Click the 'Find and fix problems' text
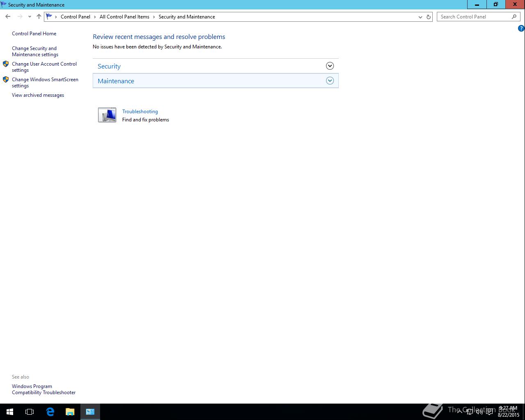The image size is (525, 420). pyautogui.click(x=146, y=120)
